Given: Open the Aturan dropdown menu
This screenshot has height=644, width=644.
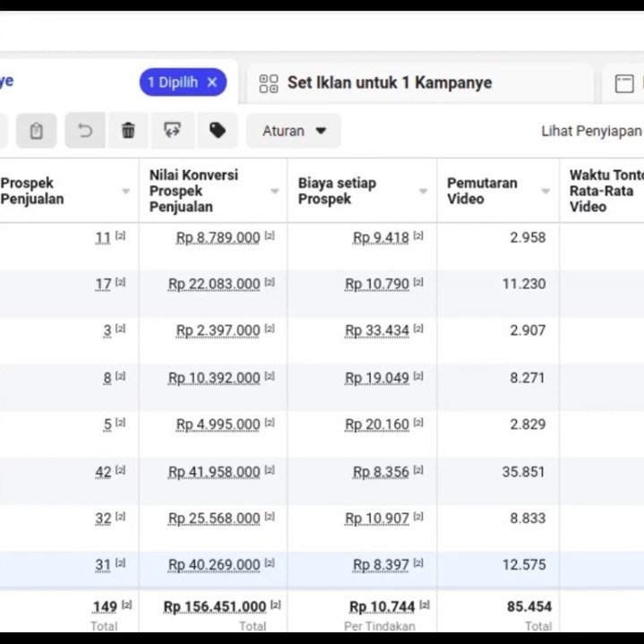Looking at the screenshot, I should point(294,131).
